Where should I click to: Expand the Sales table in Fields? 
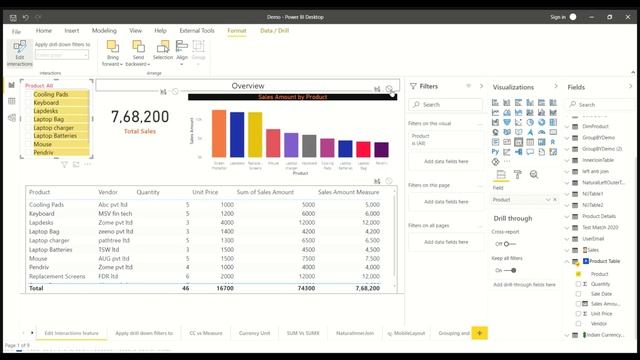567,250
